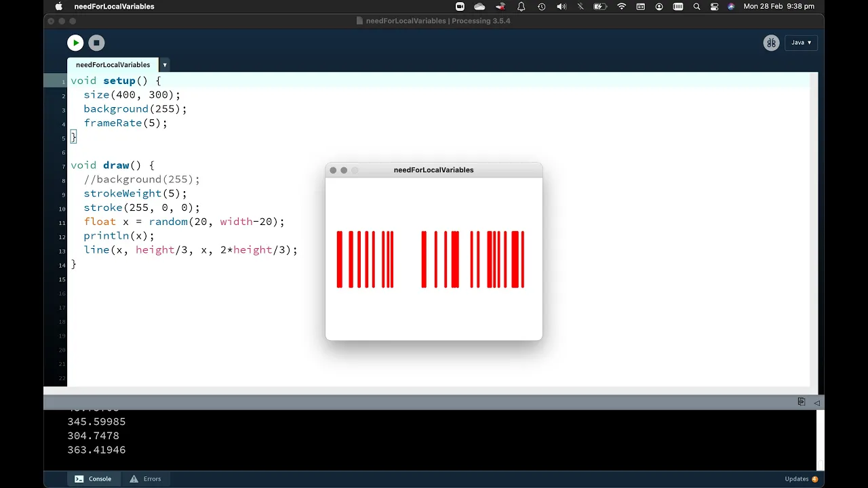Open the date and time clock
Image resolution: width=868 pixels, height=488 pixels.
[x=778, y=6]
